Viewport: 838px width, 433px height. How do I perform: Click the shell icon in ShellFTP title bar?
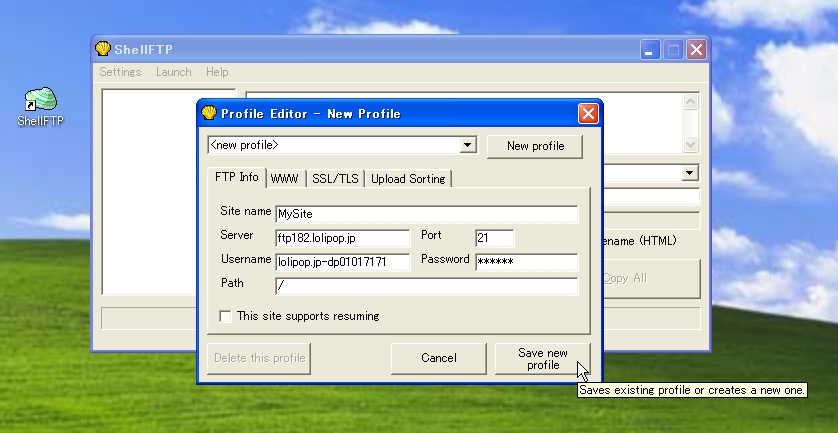coord(103,49)
